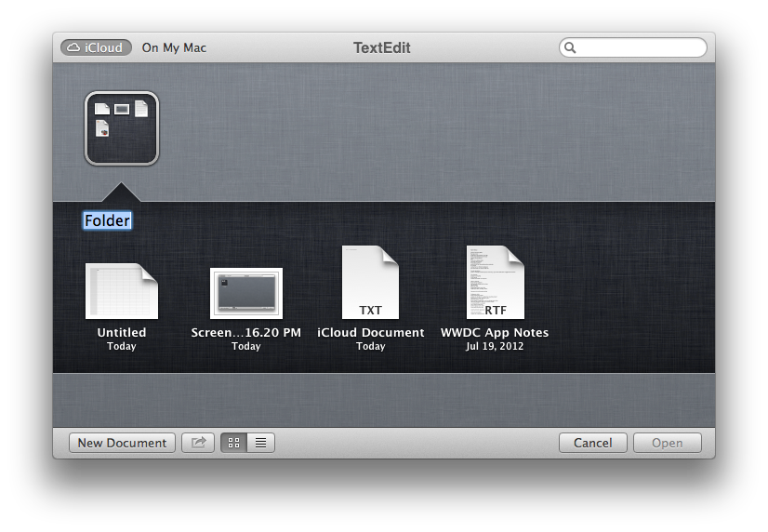Click the Open button
Image resolution: width=768 pixels, height=532 pixels.
[667, 443]
